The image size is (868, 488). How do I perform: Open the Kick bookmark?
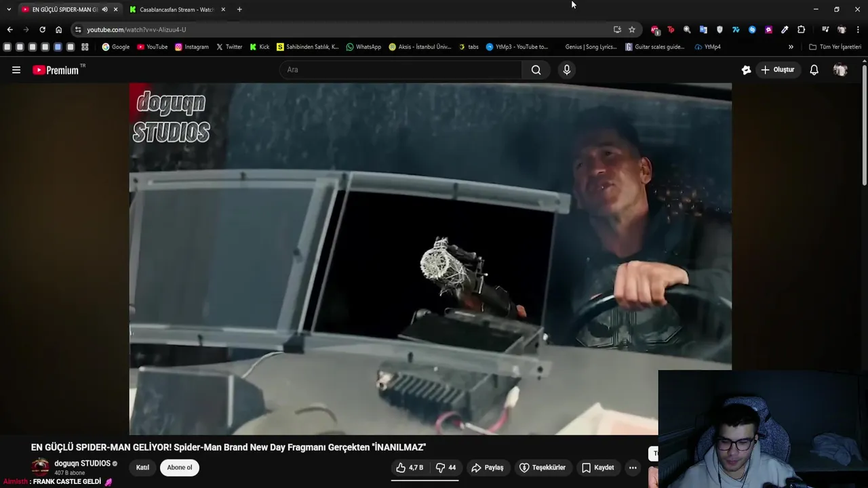(x=259, y=47)
